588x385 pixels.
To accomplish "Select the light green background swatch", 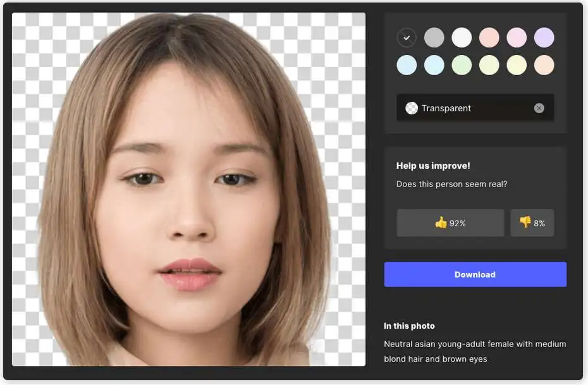I will point(462,65).
